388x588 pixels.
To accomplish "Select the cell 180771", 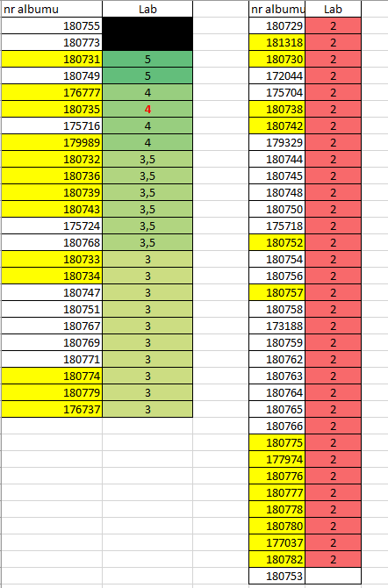I will 52,360.
